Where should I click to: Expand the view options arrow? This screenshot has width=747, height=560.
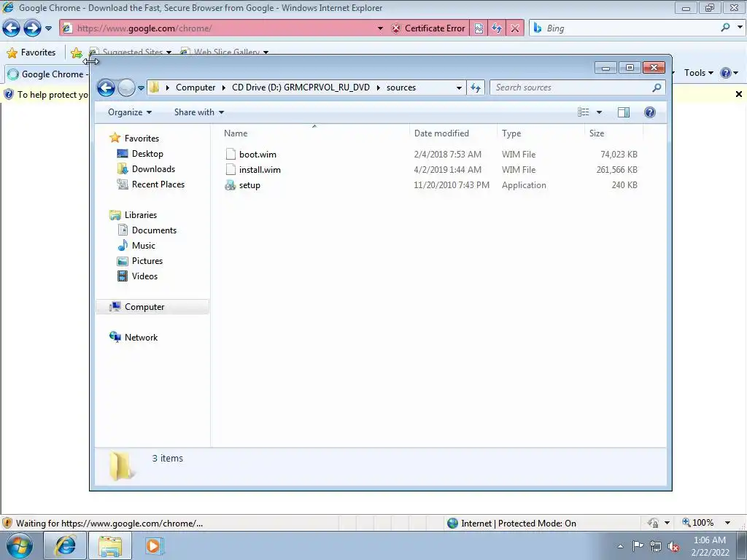tap(600, 112)
